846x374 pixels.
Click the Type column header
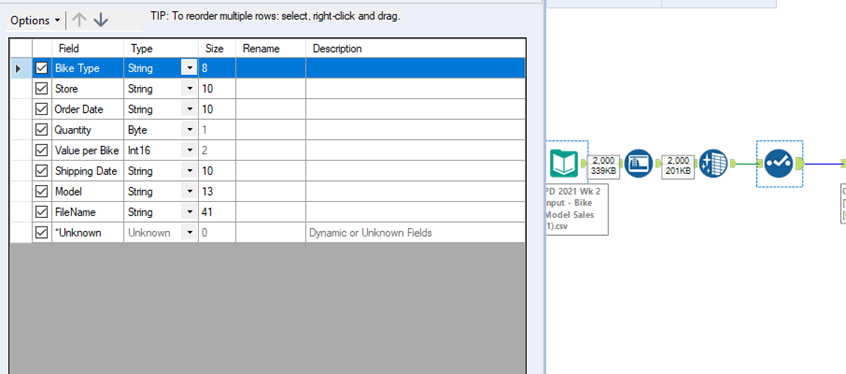(161, 49)
